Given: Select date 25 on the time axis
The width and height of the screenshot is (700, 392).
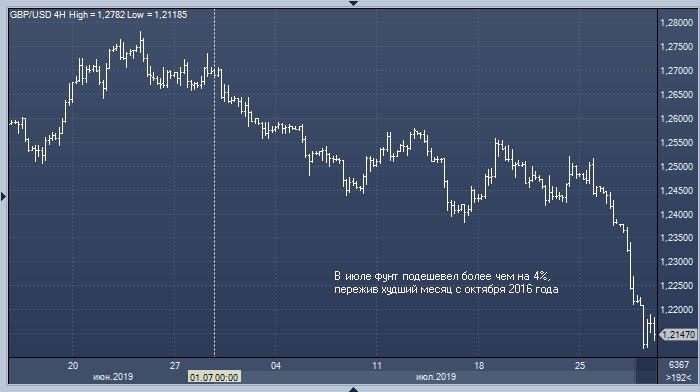Looking at the screenshot, I should tap(579, 366).
